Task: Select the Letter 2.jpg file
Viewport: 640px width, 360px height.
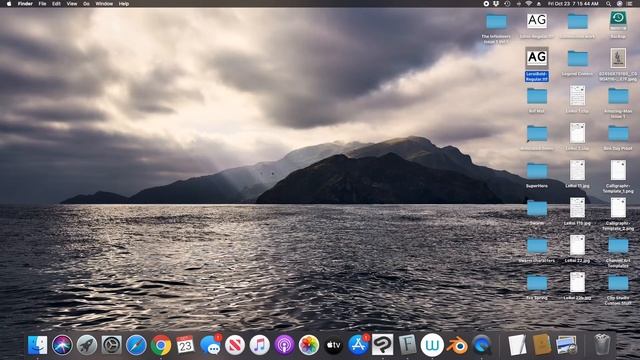Action: (577, 137)
